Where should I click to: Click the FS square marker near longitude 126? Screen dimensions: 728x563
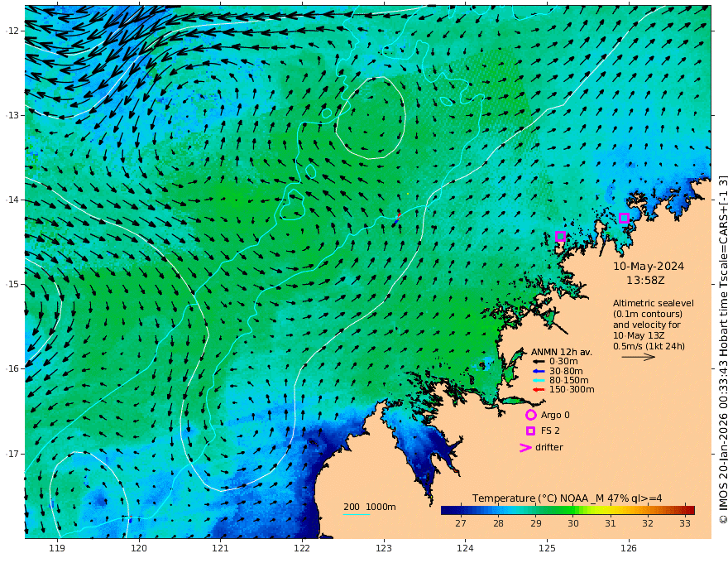point(624,218)
